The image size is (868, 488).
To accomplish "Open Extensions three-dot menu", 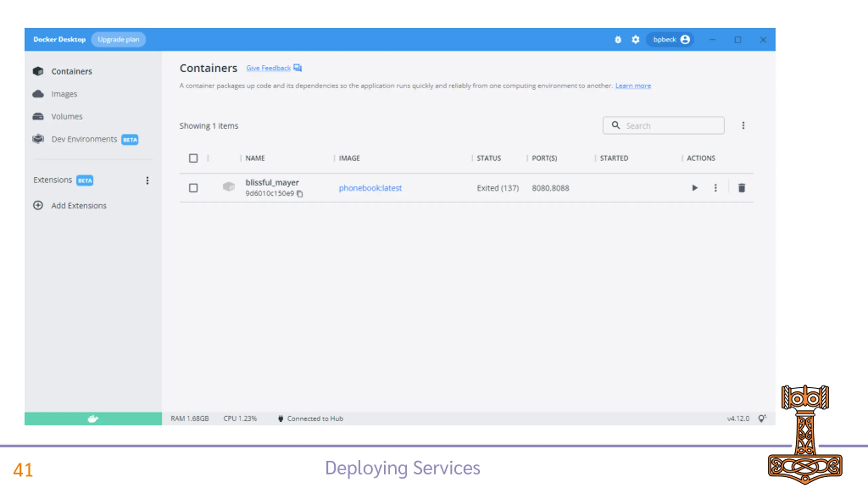I will point(147,180).
